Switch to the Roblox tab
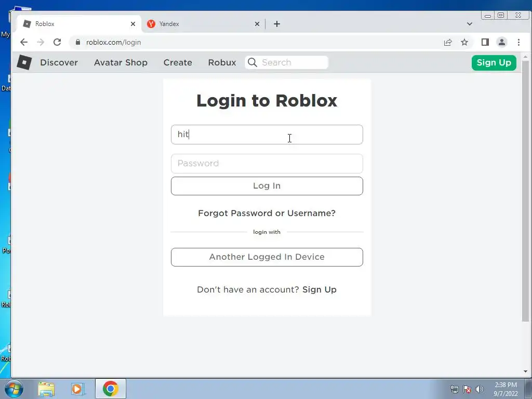Viewport: 532px width, 399px height. (79, 24)
